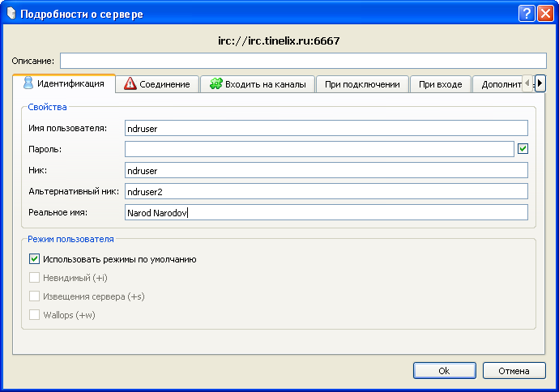Click the dialog icon in the title bar
The height and width of the screenshot is (392, 559).
(11, 14)
